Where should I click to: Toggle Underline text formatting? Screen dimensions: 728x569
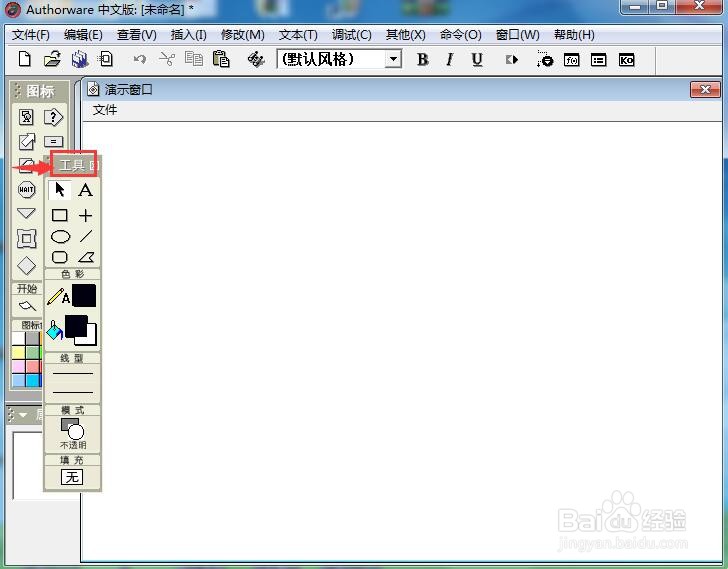[477, 59]
